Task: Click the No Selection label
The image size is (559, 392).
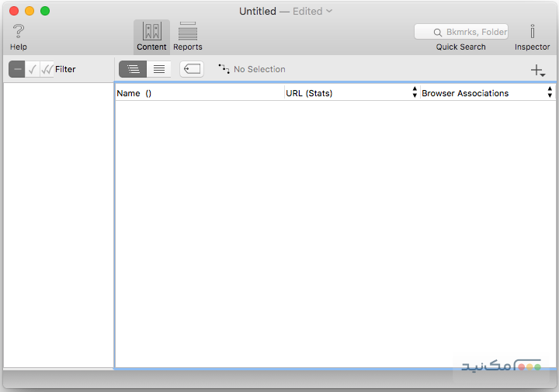Action: click(259, 69)
